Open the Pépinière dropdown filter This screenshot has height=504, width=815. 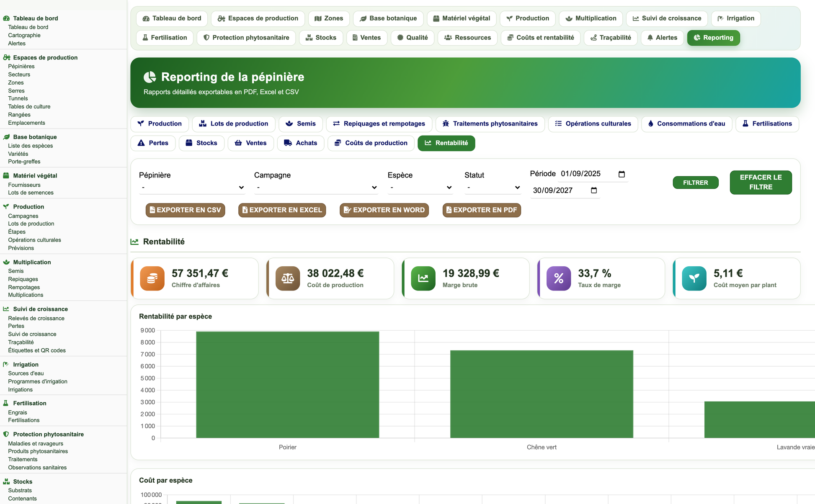tap(192, 188)
